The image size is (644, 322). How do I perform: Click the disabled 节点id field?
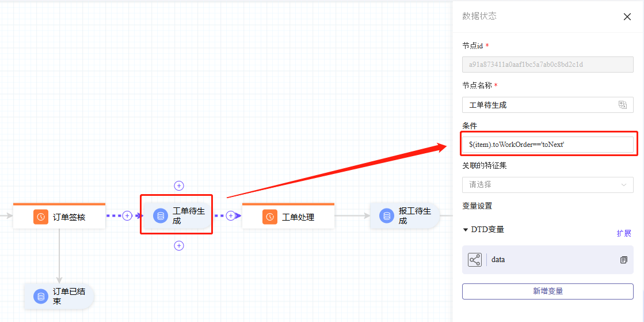pyautogui.click(x=548, y=65)
